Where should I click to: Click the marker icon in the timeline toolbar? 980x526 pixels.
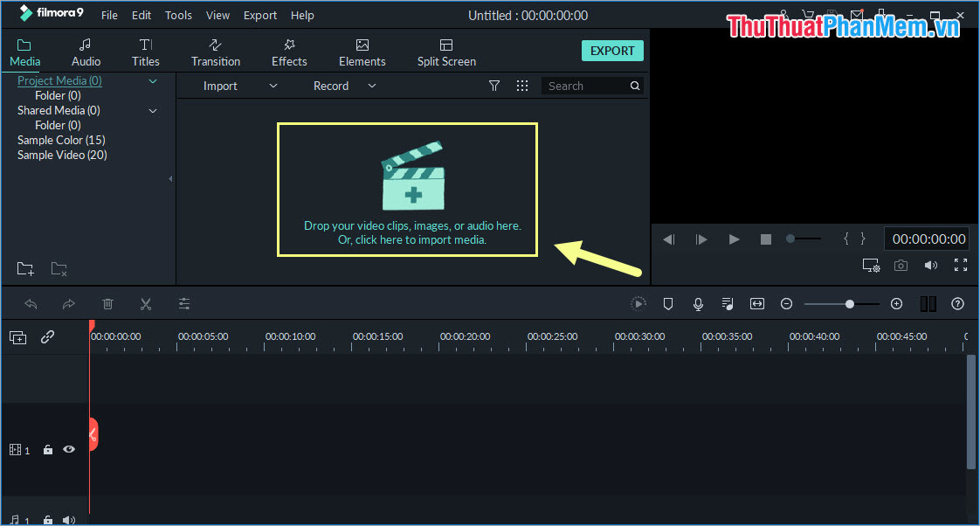668,303
